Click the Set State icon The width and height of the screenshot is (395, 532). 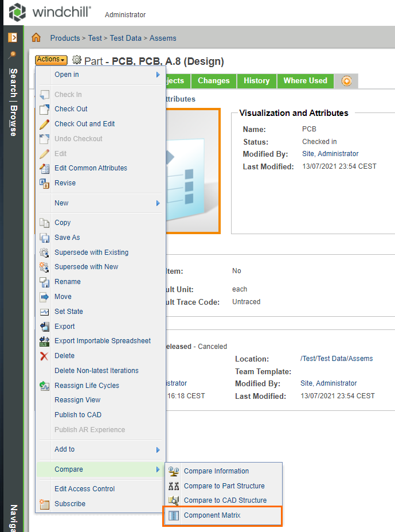44,312
